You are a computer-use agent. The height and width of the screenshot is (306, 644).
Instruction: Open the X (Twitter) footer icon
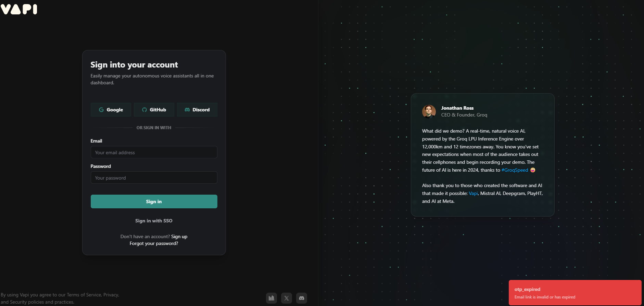[287, 298]
